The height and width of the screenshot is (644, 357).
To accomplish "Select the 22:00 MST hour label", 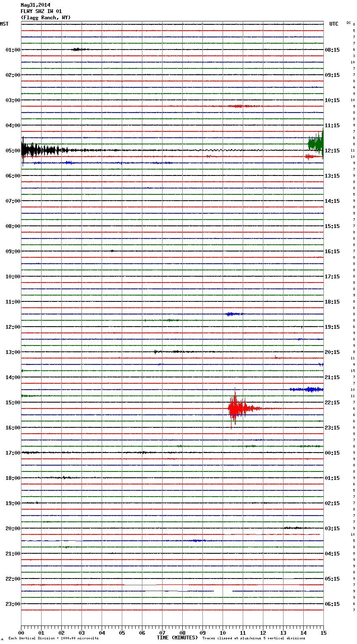I will 13,579.
